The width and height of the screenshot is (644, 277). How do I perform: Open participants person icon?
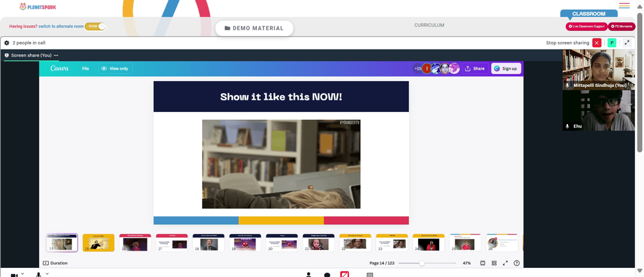308,274
